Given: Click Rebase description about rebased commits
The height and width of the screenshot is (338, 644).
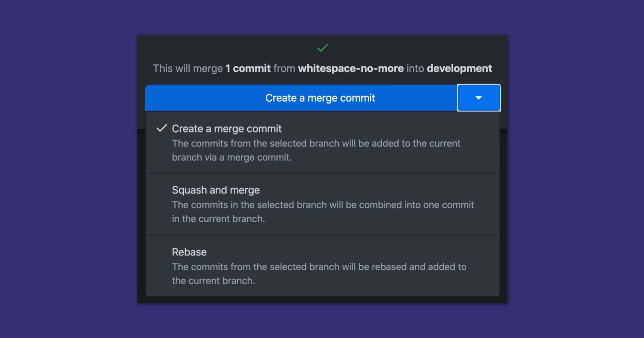Looking at the screenshot, I should (x=319, y=267).
